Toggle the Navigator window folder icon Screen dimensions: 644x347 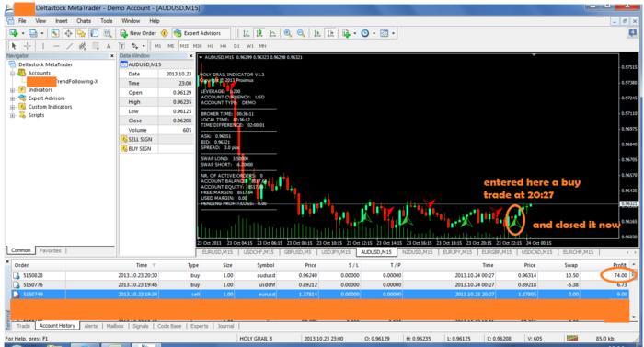point(81,33)
